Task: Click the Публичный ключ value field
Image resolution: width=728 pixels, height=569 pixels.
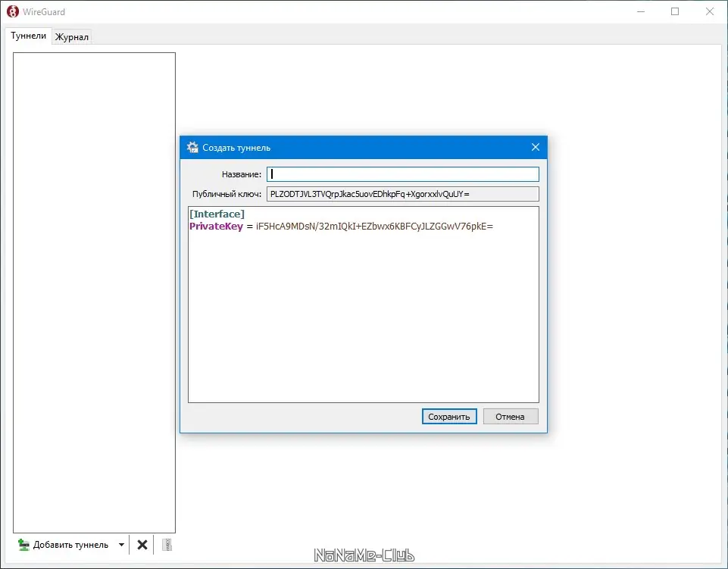Action: [402, 194]
